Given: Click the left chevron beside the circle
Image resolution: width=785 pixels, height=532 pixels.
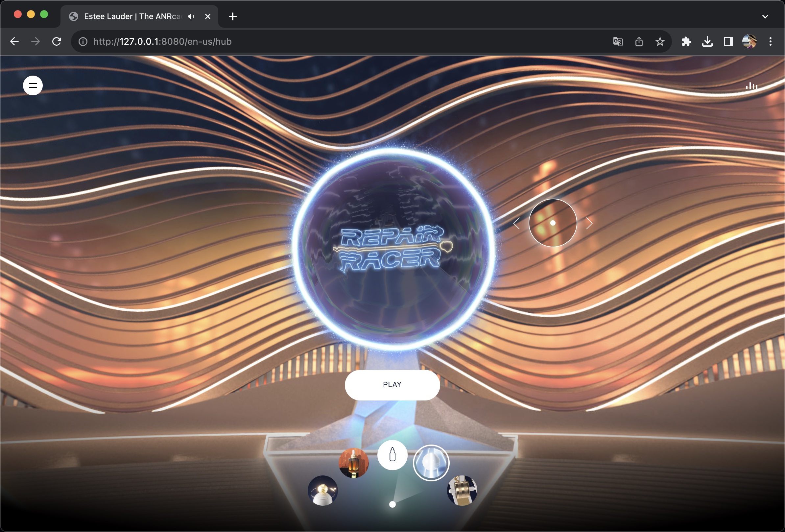Looking at the screenshot, I should [x=516, y=223].
